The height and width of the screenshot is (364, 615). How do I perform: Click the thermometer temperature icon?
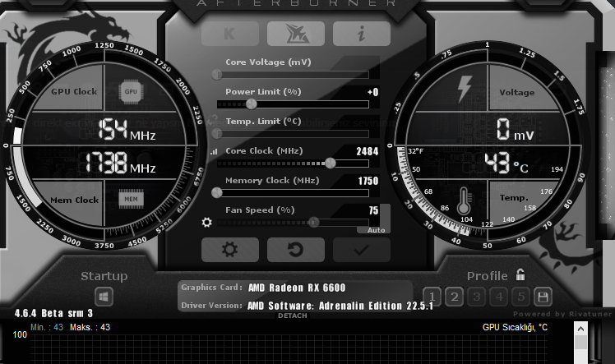tap(464, 200)
